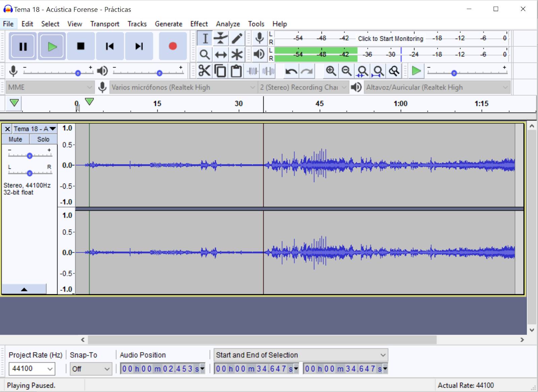This screenshot has height=392, width=538.
Task: Redo the last undone action
Action: pyautogui.click(x=307, y=71)
